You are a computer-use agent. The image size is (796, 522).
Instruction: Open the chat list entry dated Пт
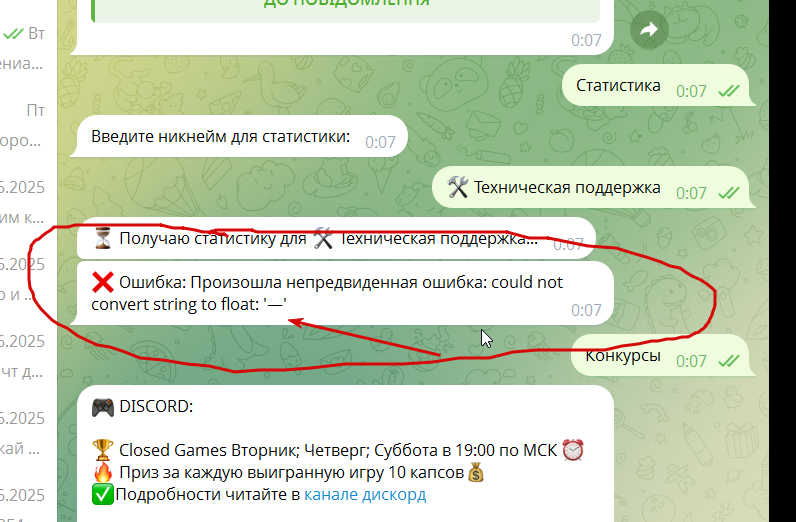[28, 125]
